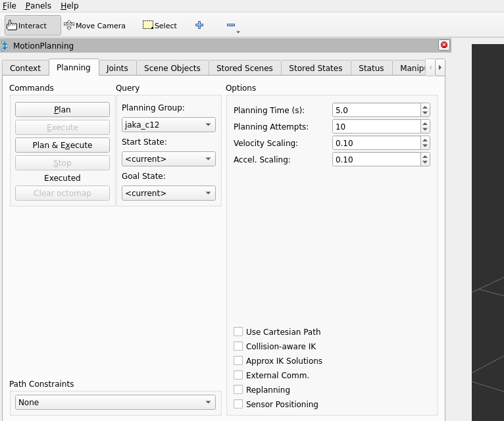Click the Executed status text

(x=63, y=178)
